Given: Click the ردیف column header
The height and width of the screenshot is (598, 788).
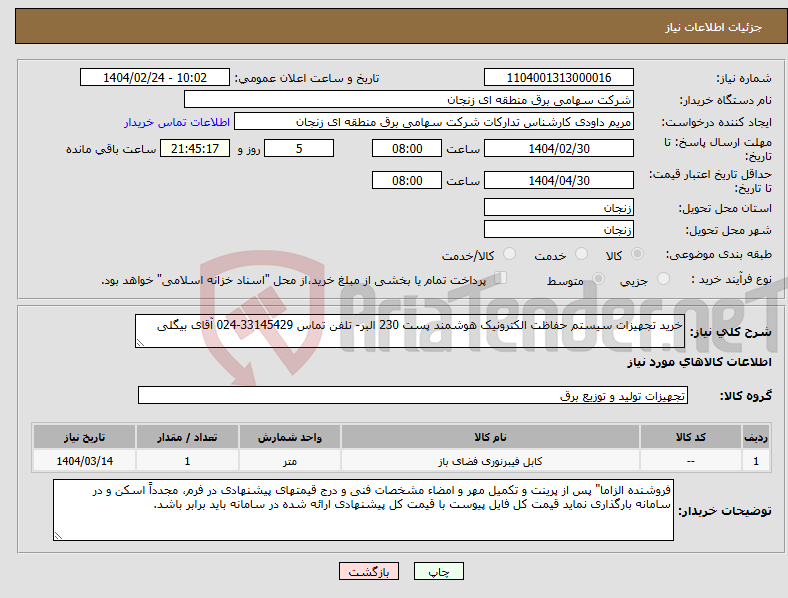Looking at the screenshot, I should pos(756,437).
